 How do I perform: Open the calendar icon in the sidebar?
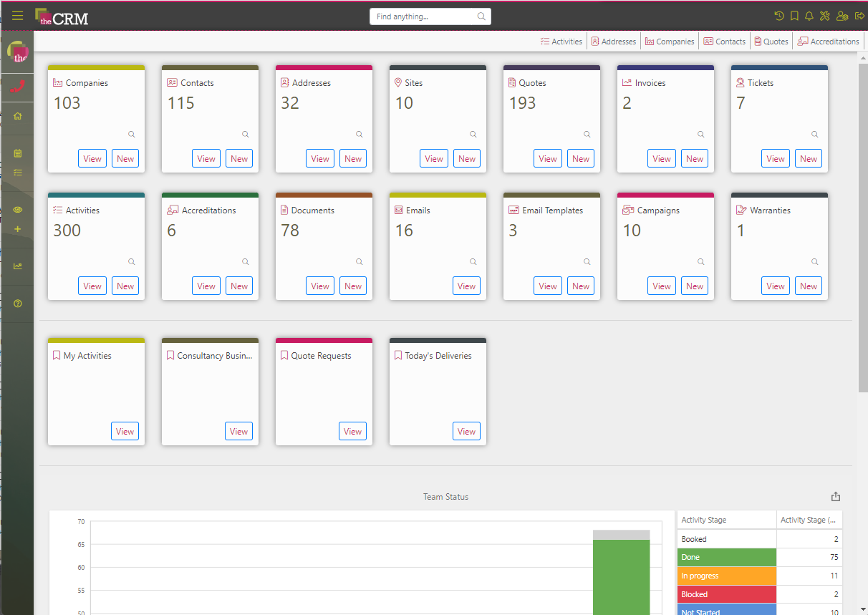(17, 152)
